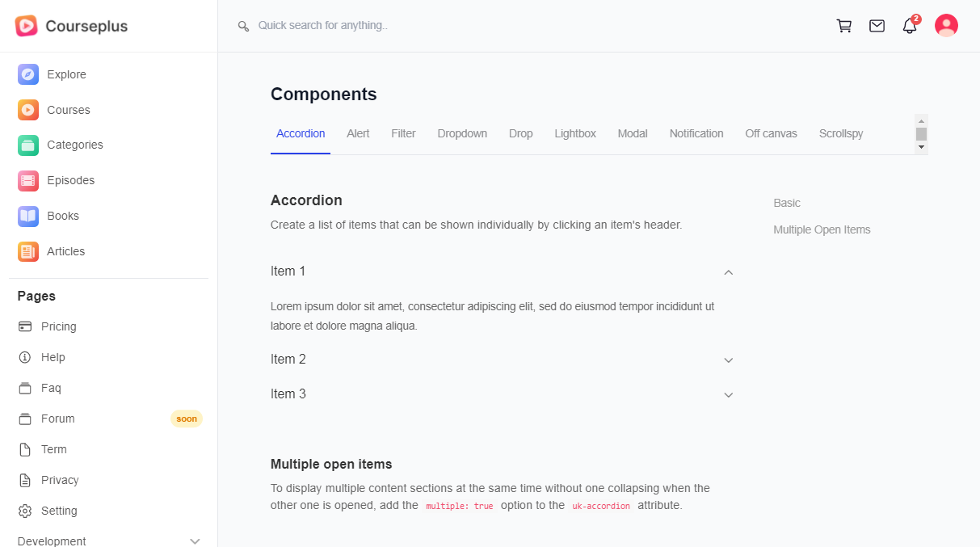Jump to Multiple Open Items section
The width and height of the screenshot is (980, 547).
coord(822,229)
